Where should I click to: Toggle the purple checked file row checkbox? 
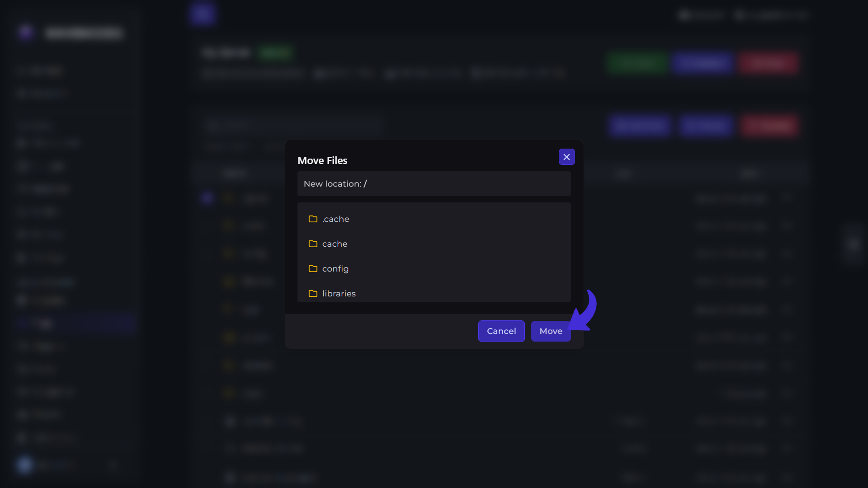207,198
